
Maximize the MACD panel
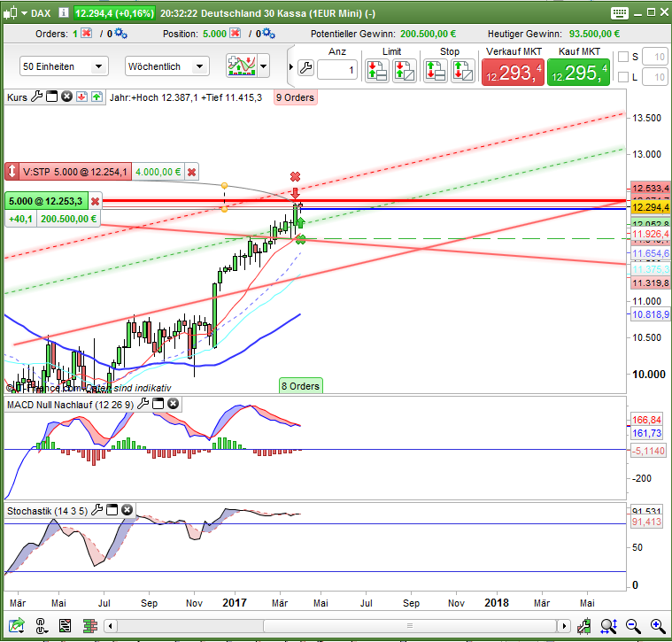(158, 404)
